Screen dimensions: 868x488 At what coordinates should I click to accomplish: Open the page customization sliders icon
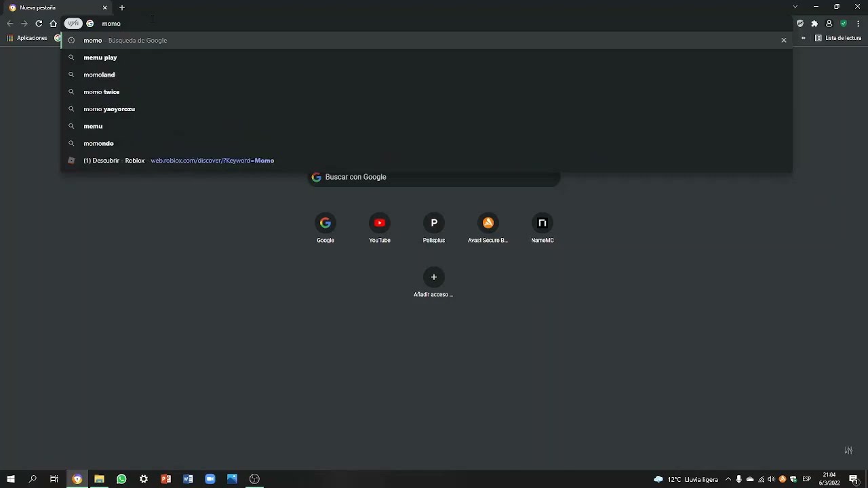pyautogui.click(x=848, y=451)
